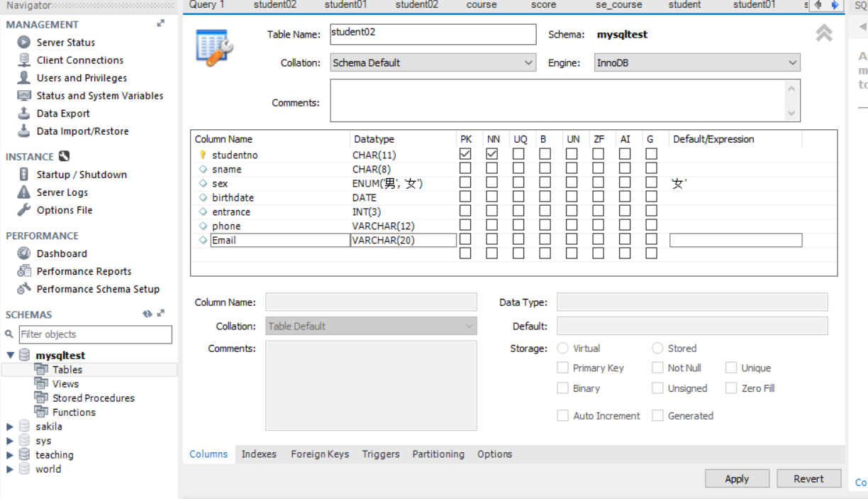Click the Revert button

(x=808, y=478)
